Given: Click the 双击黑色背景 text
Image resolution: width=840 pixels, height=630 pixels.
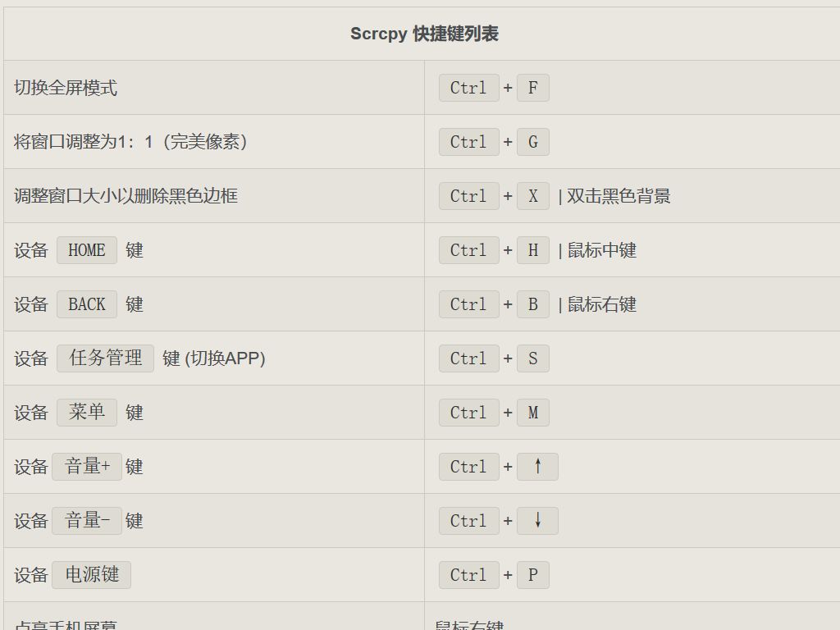Looking at the screenshot, I should pyautogui.click(x=619, y=196).
